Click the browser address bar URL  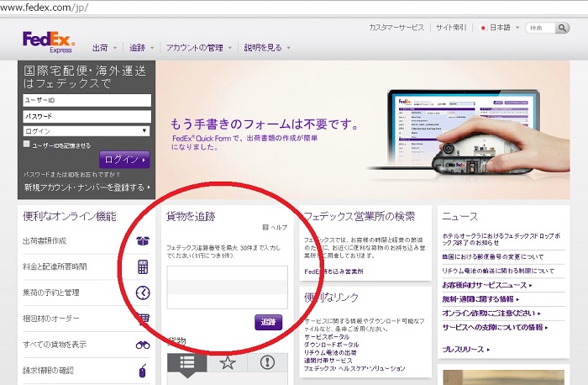pyautogui.click(x=44, y=8)
